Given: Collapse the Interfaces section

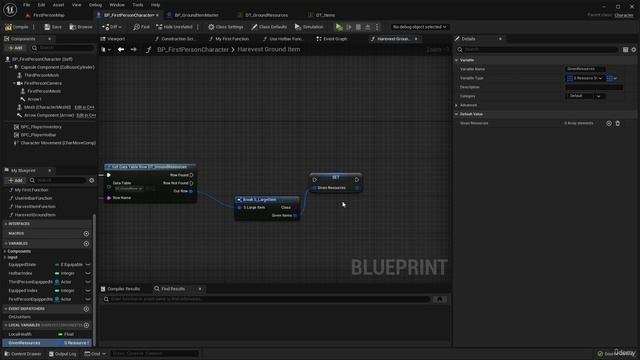Looking at the screenshot, I should 5,224.
